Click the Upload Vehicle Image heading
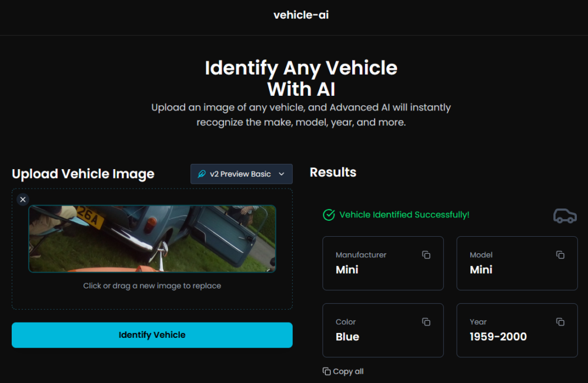 click(83, 174)
